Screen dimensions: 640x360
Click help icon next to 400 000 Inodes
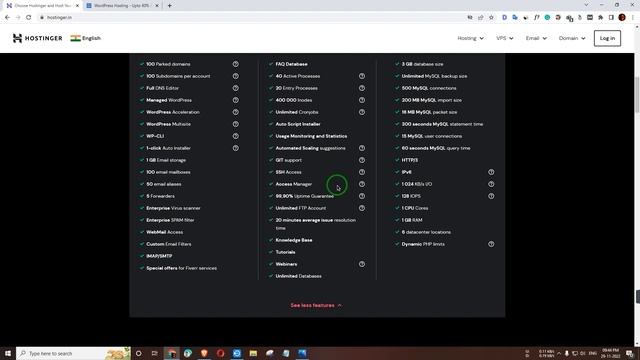[362, 100]
